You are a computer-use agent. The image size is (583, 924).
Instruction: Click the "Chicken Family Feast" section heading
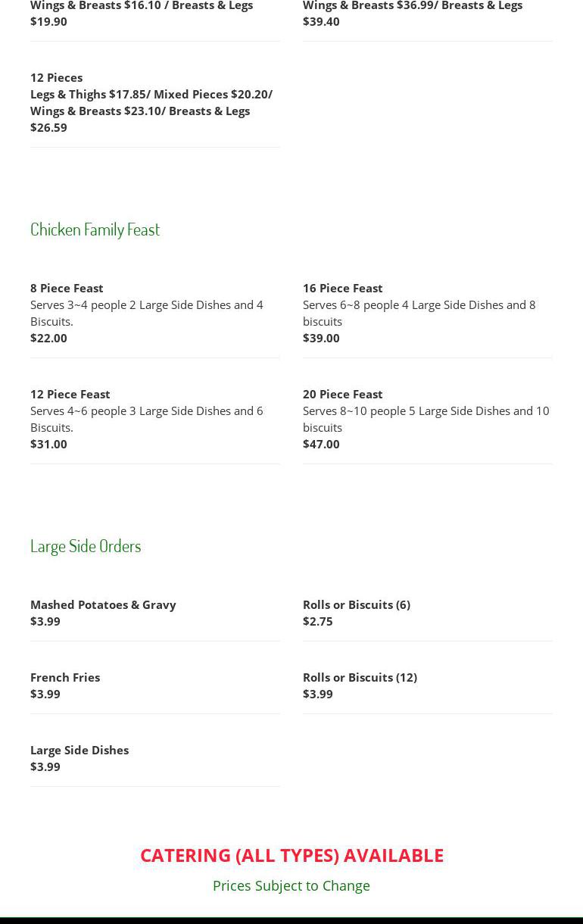pyautogui.click(x=95, y=229)
